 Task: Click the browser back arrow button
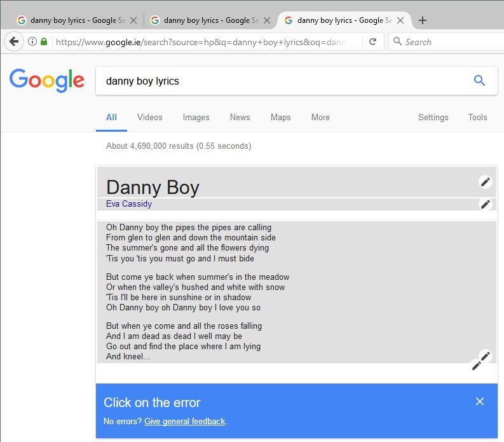pos(14,41)
